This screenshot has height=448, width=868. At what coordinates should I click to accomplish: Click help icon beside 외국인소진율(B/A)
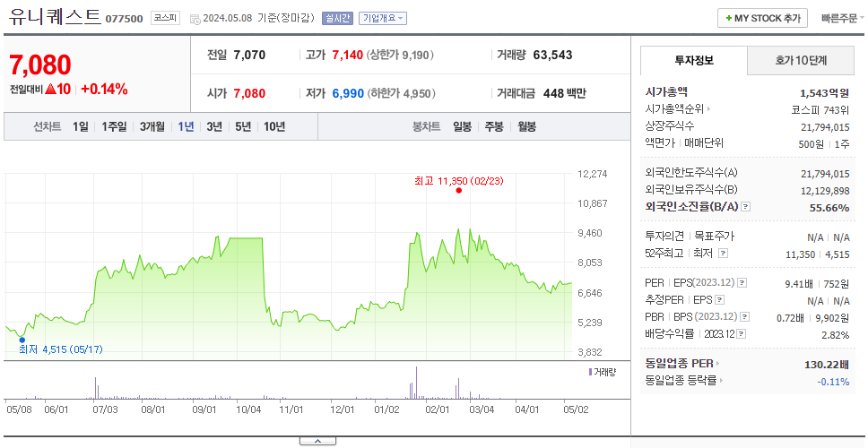746,207
